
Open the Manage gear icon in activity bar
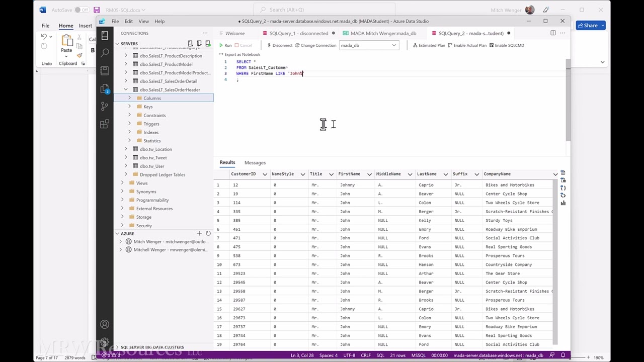(105, 342)
